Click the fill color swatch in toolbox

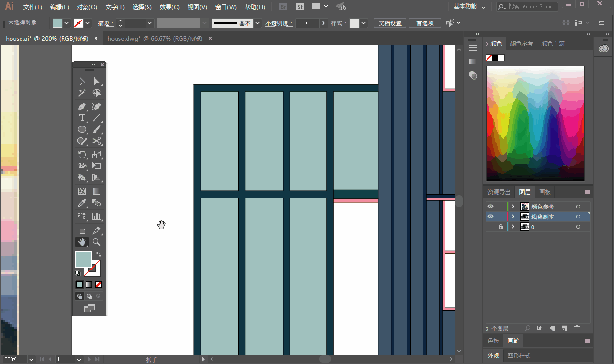[84, 260]
